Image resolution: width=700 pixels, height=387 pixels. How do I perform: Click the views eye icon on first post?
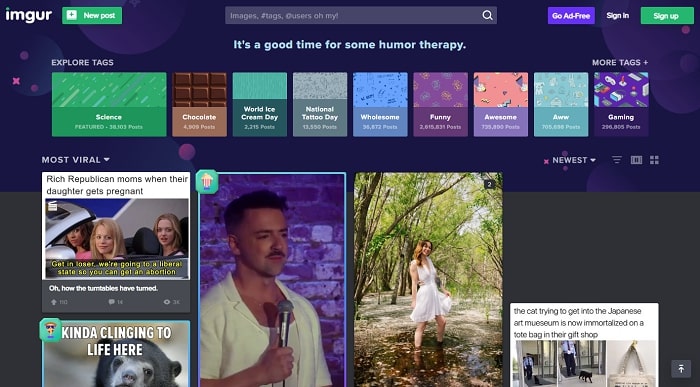pos(167,302)
